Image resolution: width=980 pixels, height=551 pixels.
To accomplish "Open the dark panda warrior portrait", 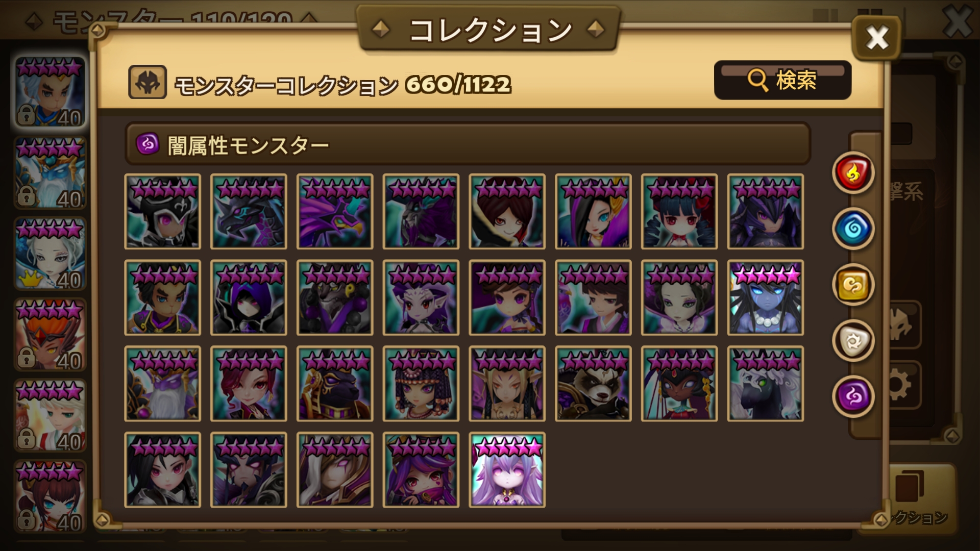I will coord(593,384).
